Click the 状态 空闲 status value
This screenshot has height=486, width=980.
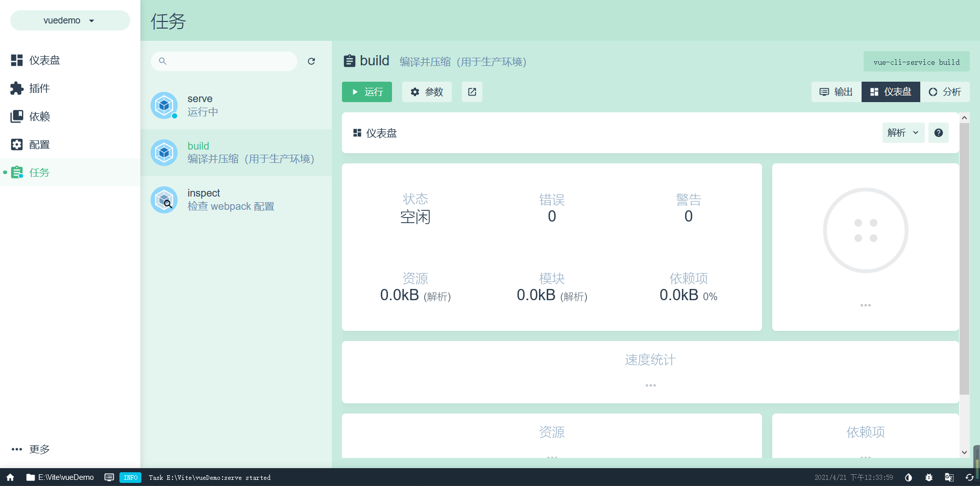click(x=415, y=217)
